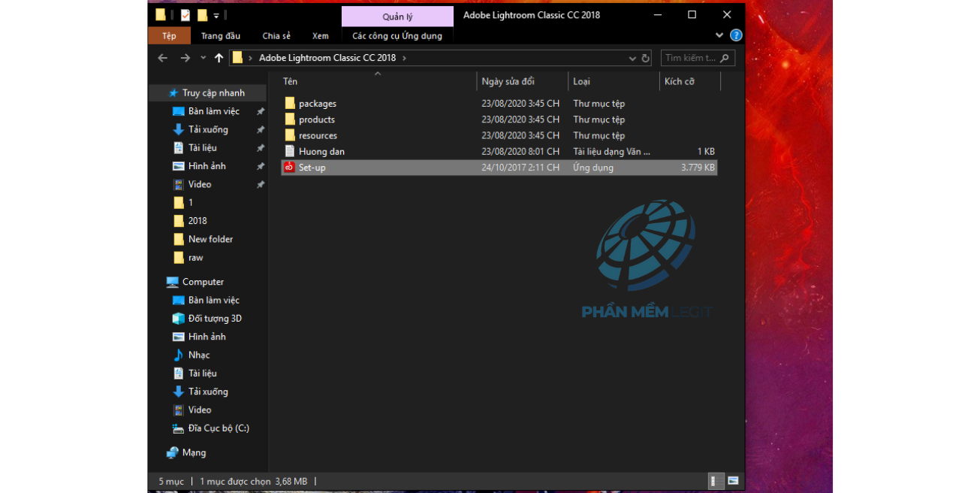Image resolution: width=980 pixels, height=493 pixels.
Task: Open folder 1 in navigation pane
Action: coord(191,203)
